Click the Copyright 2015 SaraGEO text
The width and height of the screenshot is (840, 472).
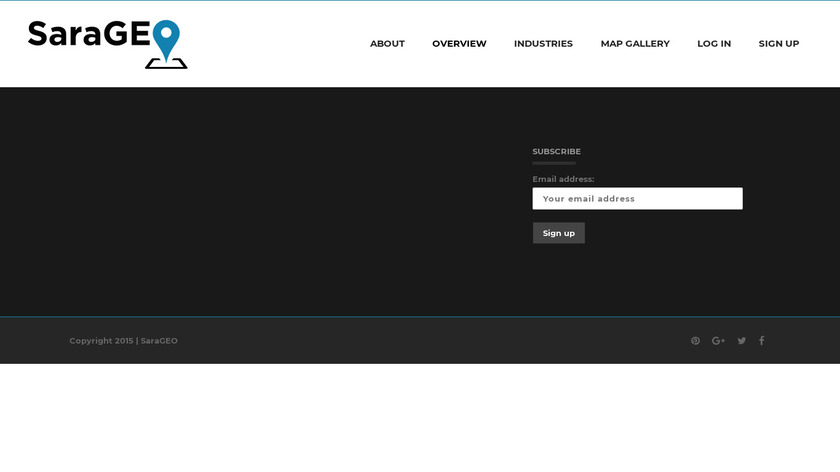click(123, 341)
